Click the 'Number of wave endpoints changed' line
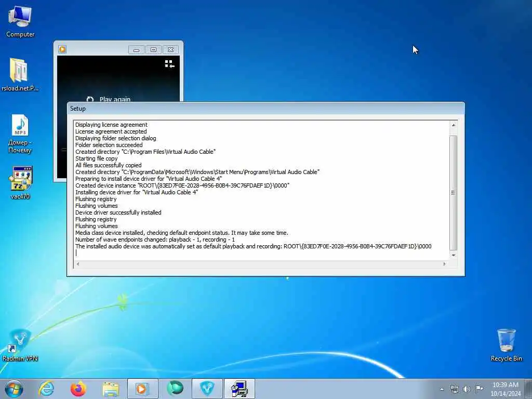Viewport: 532px width, 399px height. (155, 240)
